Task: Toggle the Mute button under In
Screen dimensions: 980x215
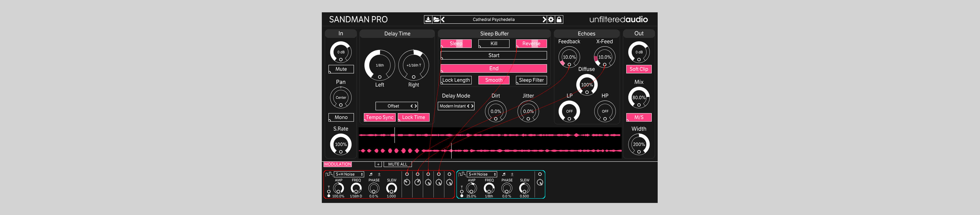Action: (341, 69)
